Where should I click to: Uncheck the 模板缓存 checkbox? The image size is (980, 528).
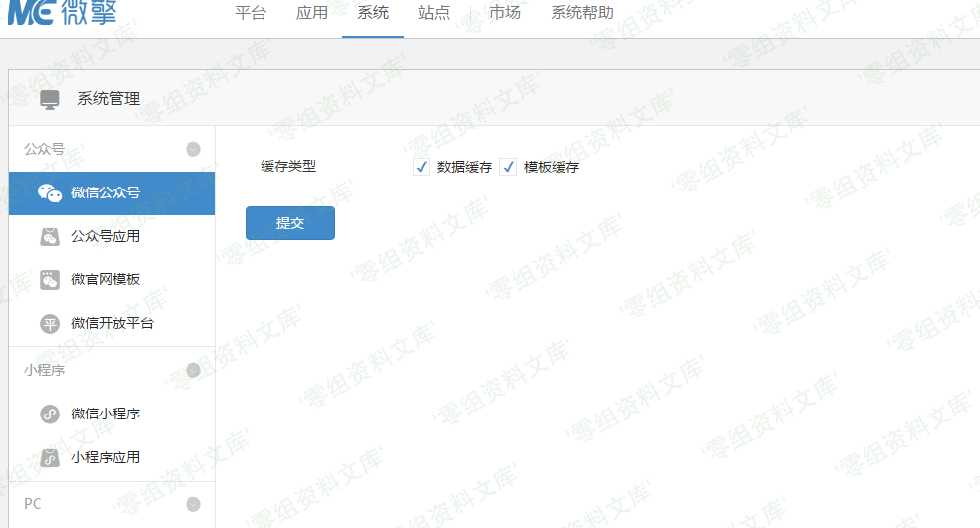[x=509, y=168]
